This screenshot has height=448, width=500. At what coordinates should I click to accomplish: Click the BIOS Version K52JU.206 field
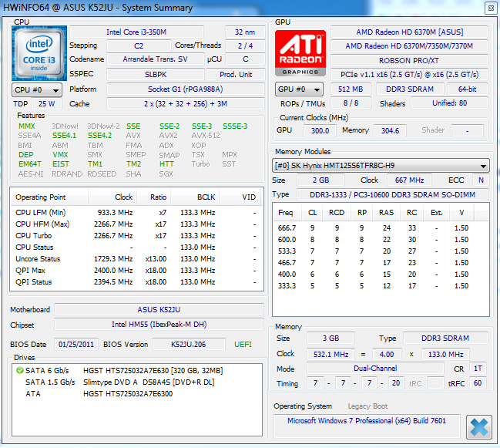[189, 345]
